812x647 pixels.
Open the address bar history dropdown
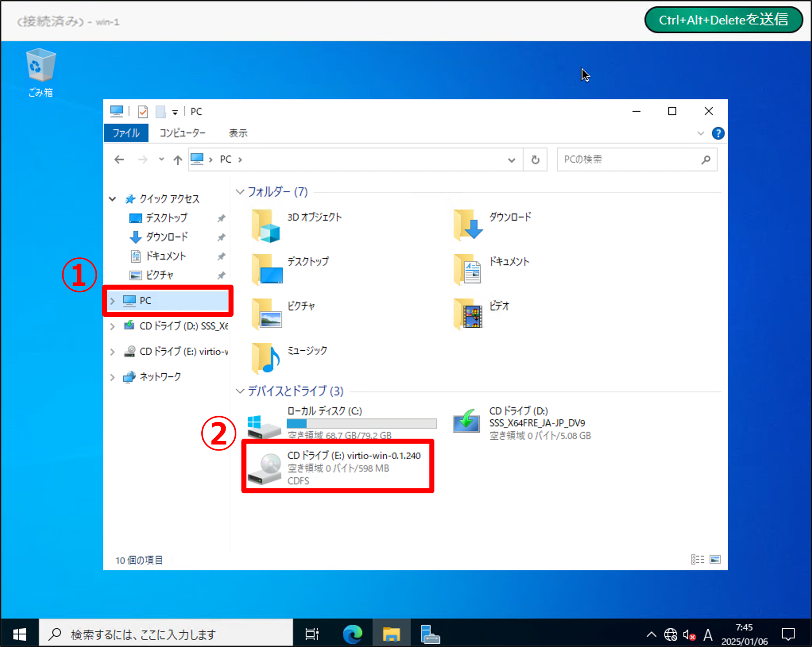(x=511, y=160)
